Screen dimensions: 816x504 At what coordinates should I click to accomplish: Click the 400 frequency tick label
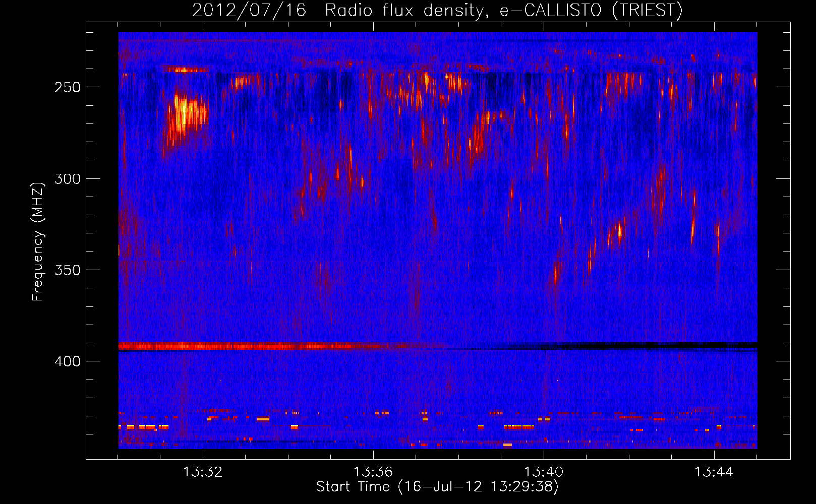68,361
